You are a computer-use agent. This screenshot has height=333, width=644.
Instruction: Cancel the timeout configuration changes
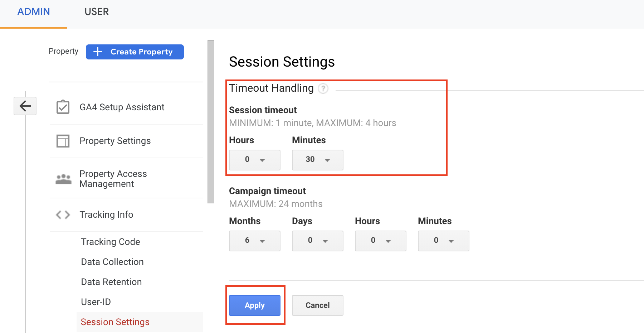(x=317, y=305)
